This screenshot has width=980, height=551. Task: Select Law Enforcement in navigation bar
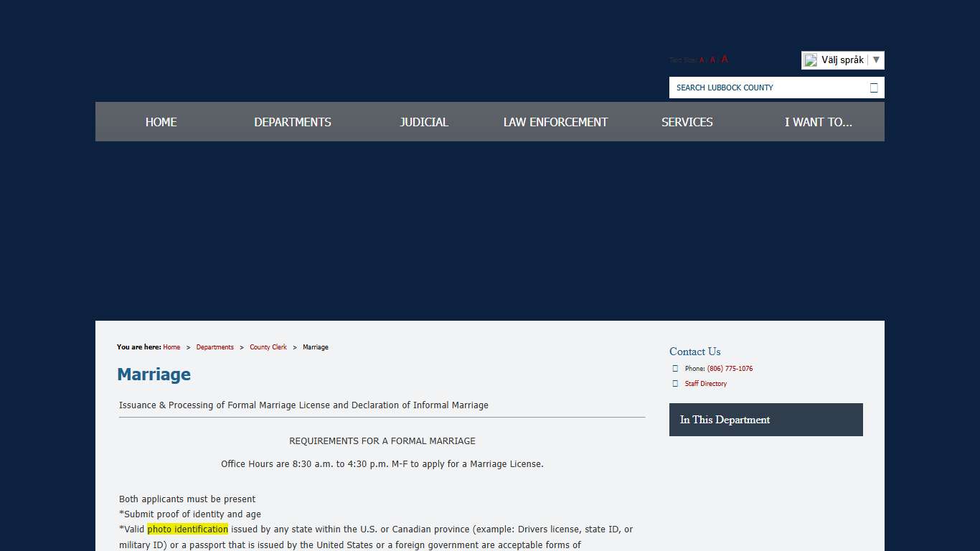(555, 122)
